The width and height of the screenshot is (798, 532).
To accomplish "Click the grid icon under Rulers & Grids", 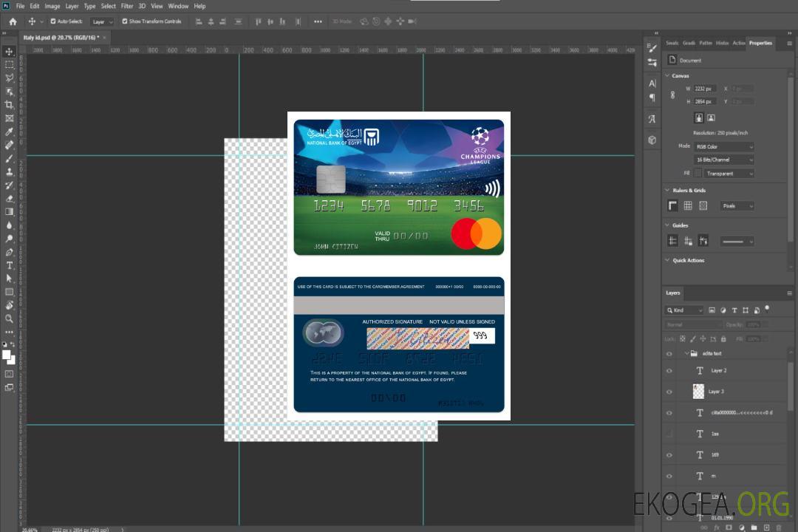I will pos(688,205).
